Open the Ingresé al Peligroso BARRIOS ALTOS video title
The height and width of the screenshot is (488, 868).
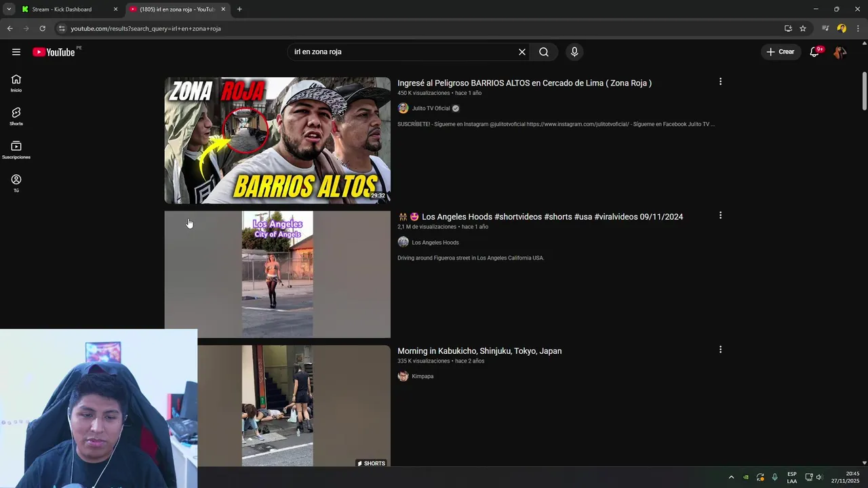tap(524, 83)
